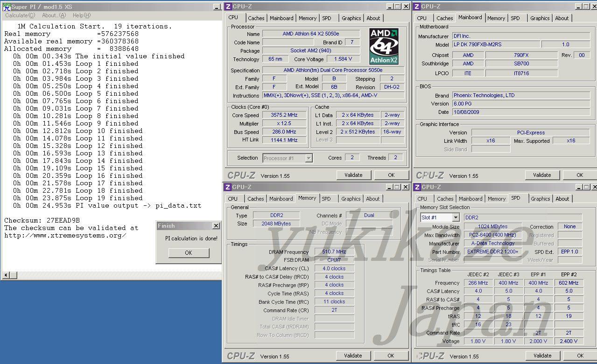
Task: Click OK in the Mainboard window
Action: (x=580, y=175)
